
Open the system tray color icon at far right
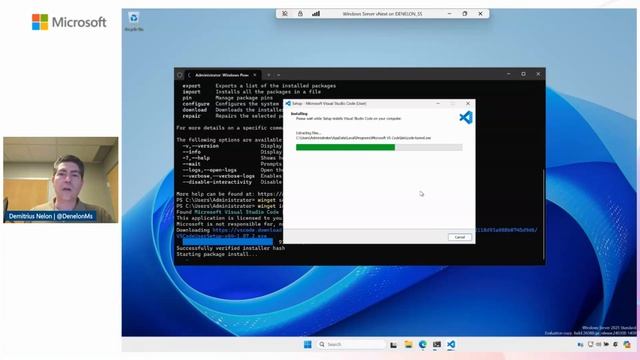627,344
